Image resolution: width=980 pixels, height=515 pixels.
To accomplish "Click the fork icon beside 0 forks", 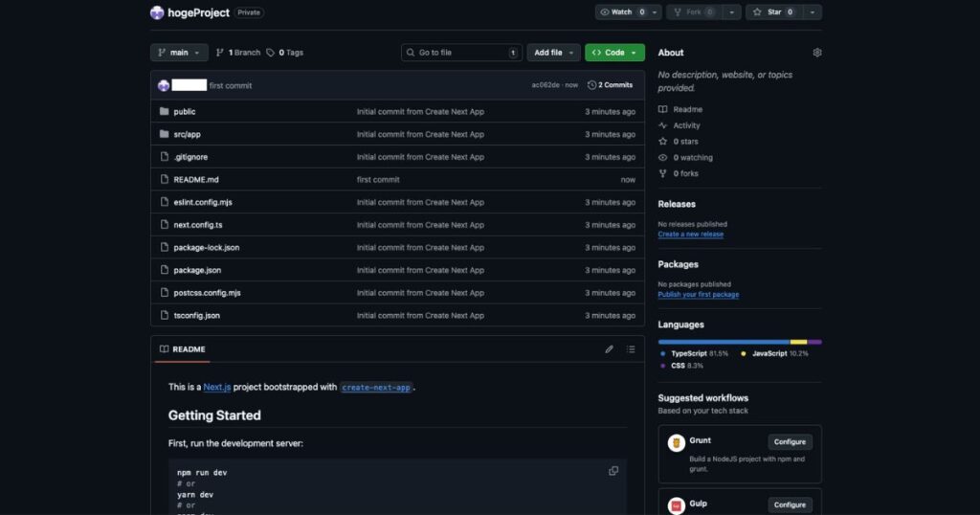I will click(662, 174).
